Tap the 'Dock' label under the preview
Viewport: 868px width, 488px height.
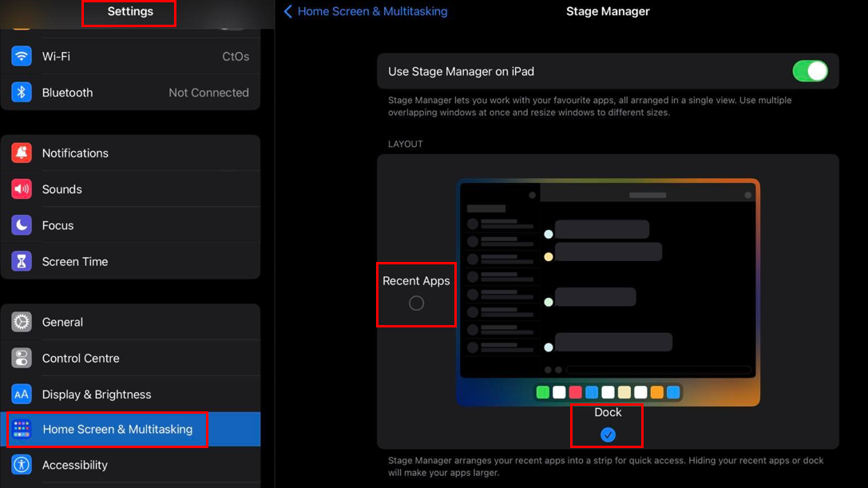point(608,412)
